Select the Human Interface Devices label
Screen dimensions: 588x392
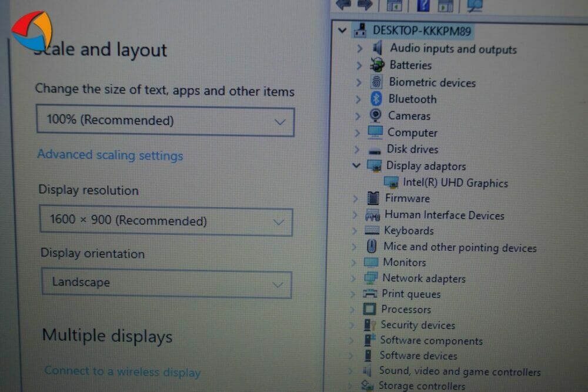click(x=445, y=215)
